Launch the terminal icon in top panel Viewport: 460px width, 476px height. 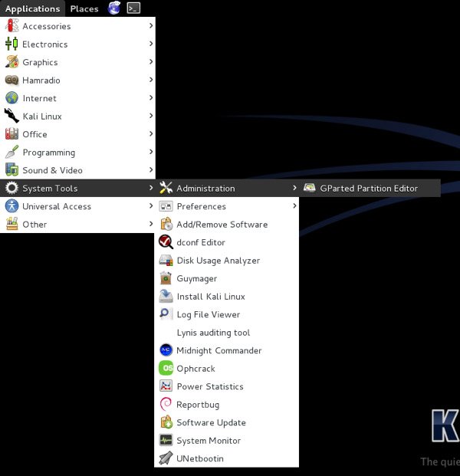tap(133, 8)
